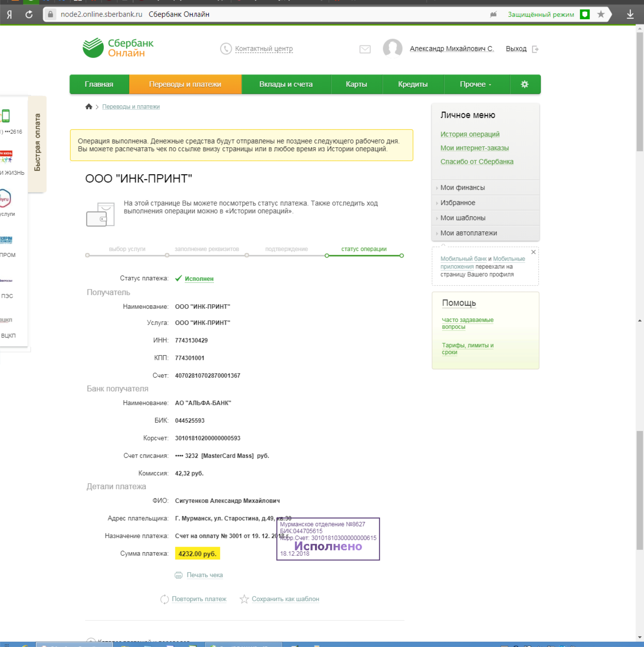Click the Yandex browser Я icon
The image size is (644, 647).
[x=9, y=14]
